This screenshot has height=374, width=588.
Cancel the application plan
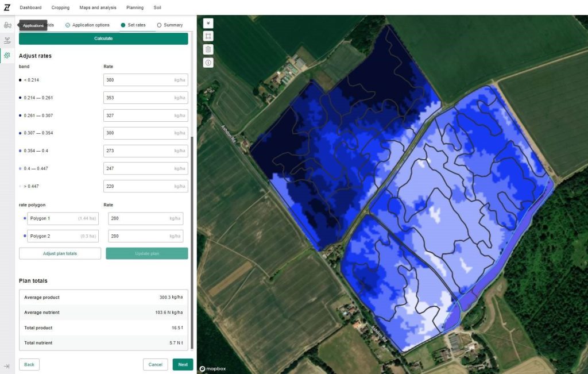coord(155,365)
